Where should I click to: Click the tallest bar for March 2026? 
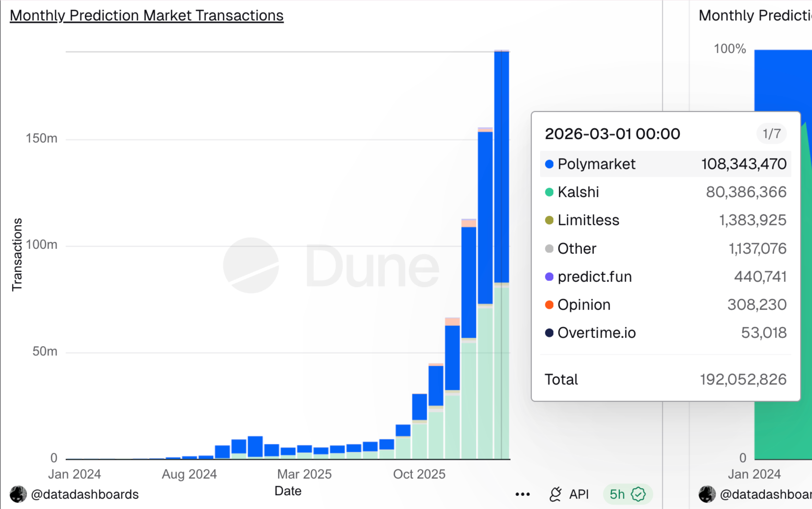pyautogui.click(x=501, y=240)
